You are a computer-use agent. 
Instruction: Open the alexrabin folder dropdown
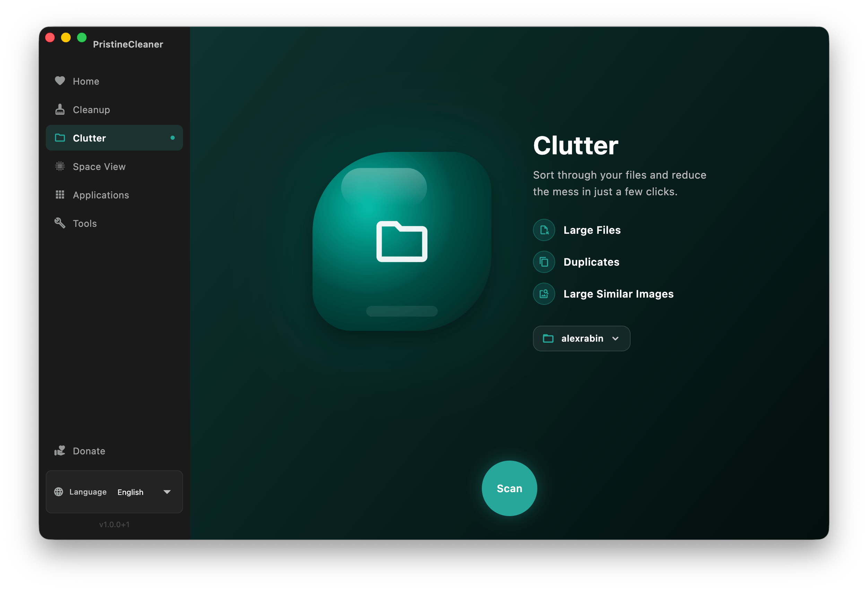[582, 339]
